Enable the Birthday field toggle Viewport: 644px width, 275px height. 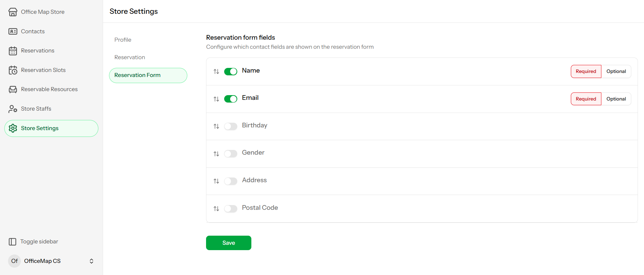231,126
